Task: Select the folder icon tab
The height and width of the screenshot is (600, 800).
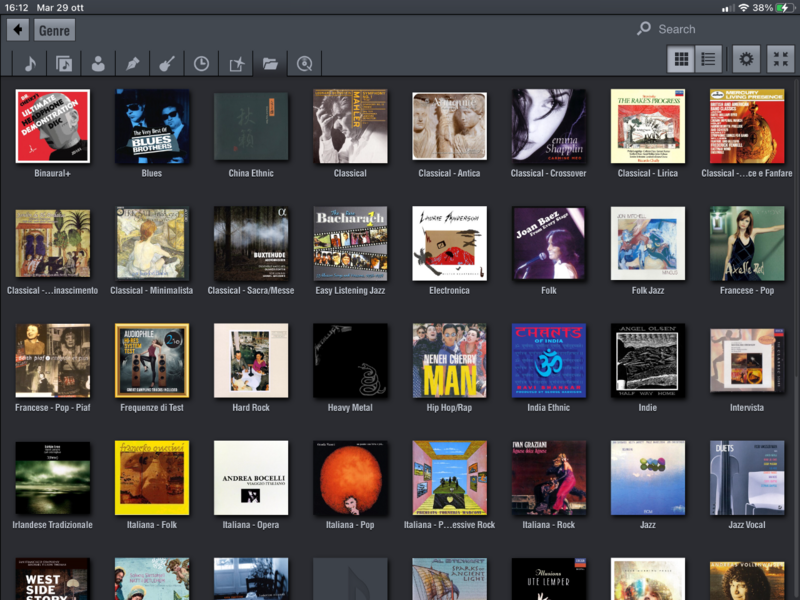Action: 269,63
